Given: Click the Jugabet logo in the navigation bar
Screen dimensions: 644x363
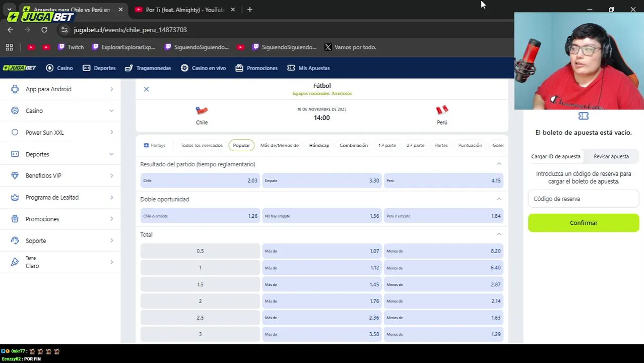Looking at the screenshot, I should click(20, 68).
